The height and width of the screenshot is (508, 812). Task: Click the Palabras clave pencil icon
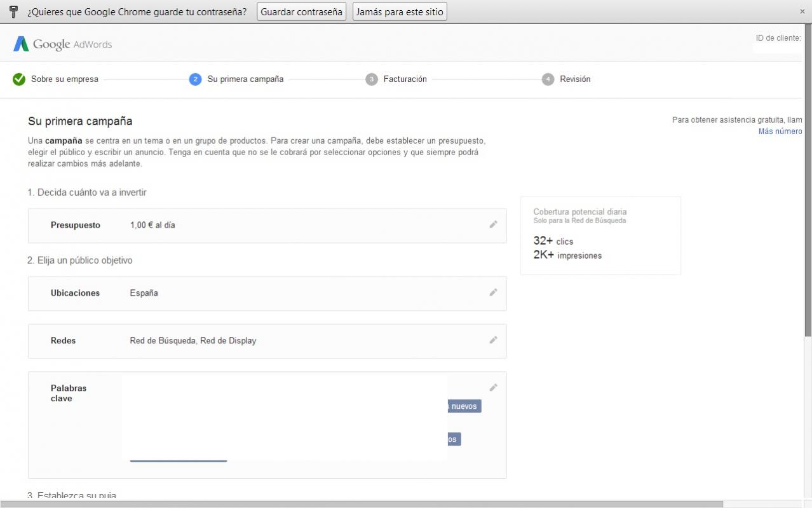pyautogui.click(x=493, y=388)
